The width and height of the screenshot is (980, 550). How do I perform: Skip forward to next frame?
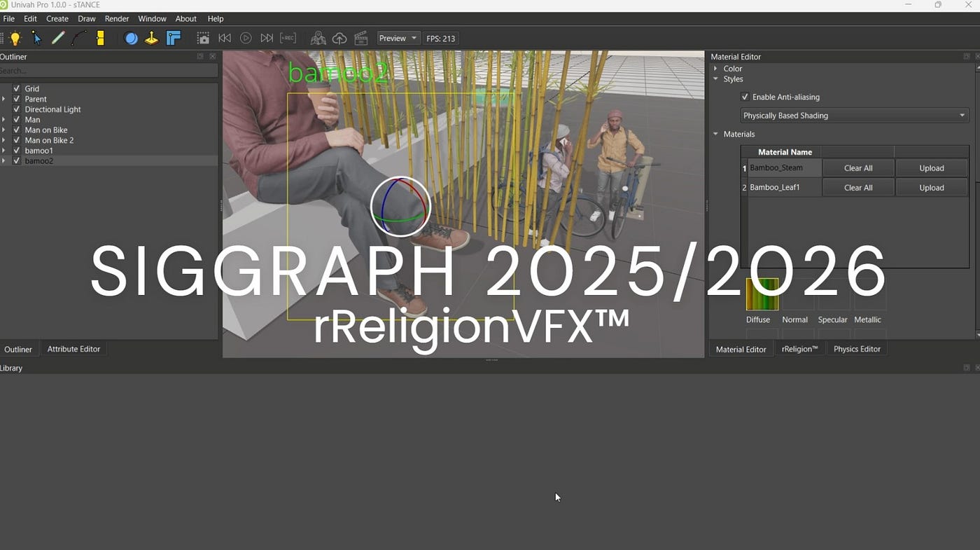coord(267,39)
